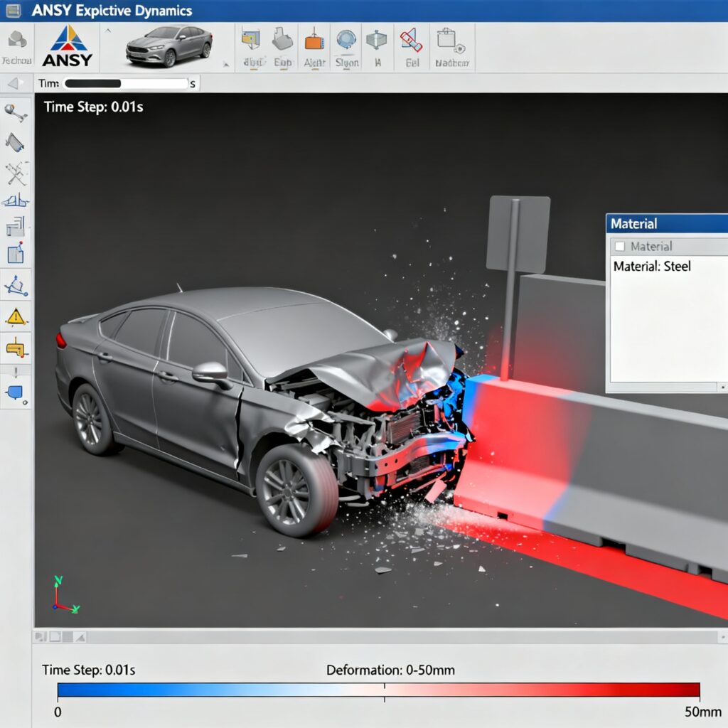Expand the up chevron beside ANSY logo
The height and width of the screenshot is (728, 728).
coord(108,31)
